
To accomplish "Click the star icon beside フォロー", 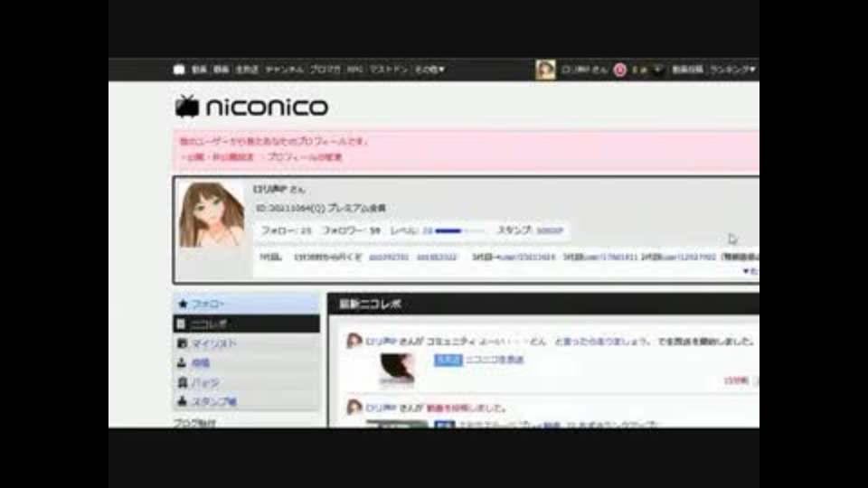I will pos(183,304).
